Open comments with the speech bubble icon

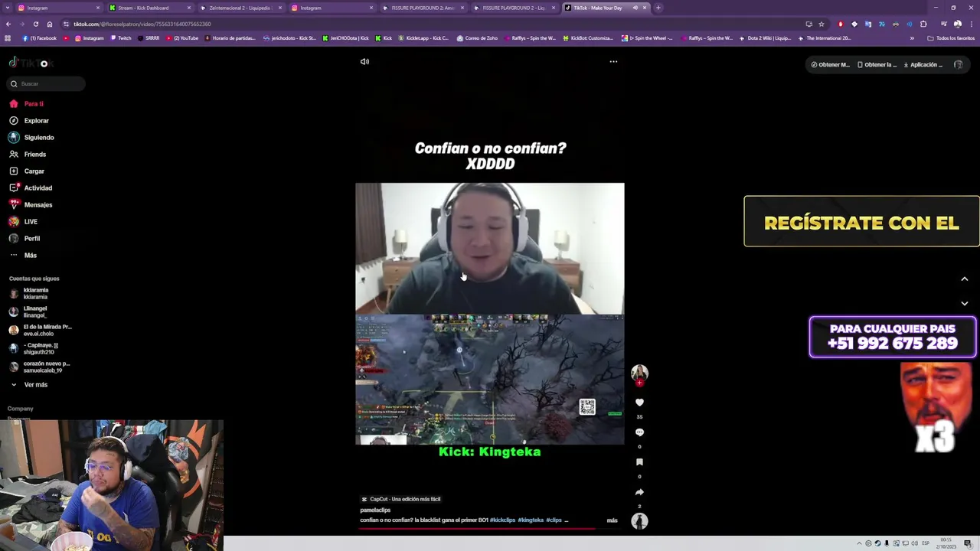click(x=639, y=432)
